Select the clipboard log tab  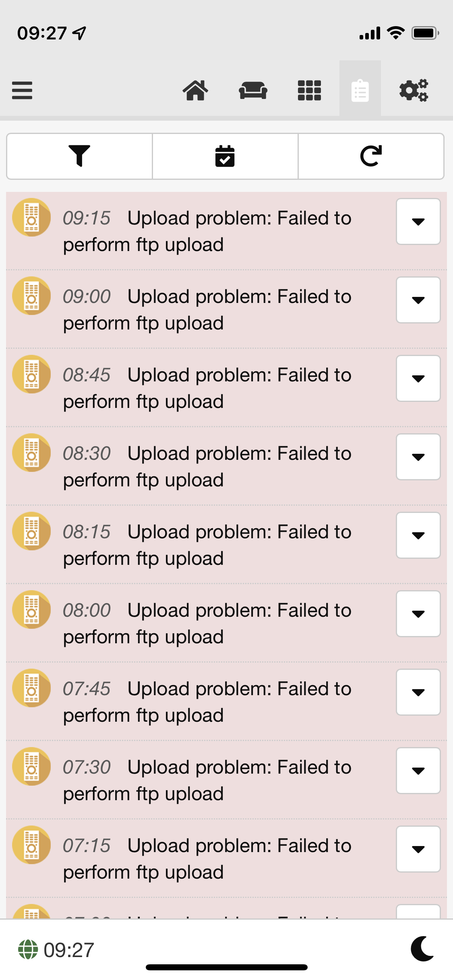click(360, 90)
